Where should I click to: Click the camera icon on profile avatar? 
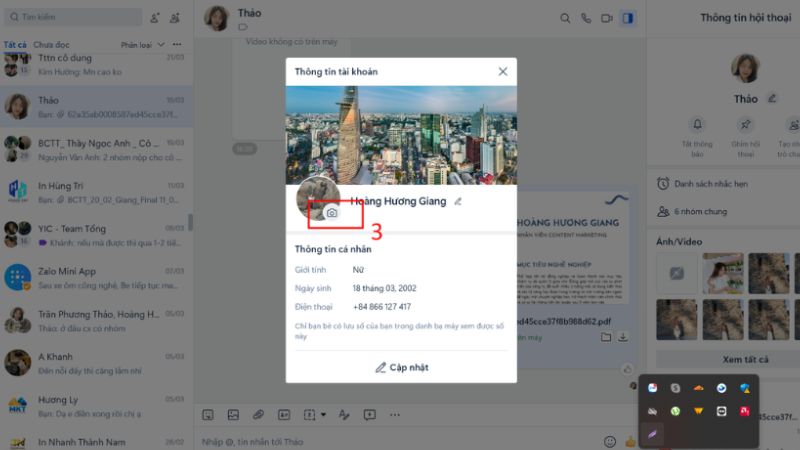[332, 213]
